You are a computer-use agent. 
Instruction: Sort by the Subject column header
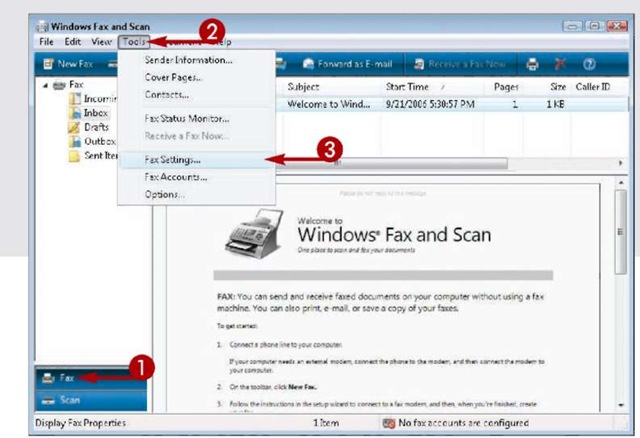coord(303,87)
